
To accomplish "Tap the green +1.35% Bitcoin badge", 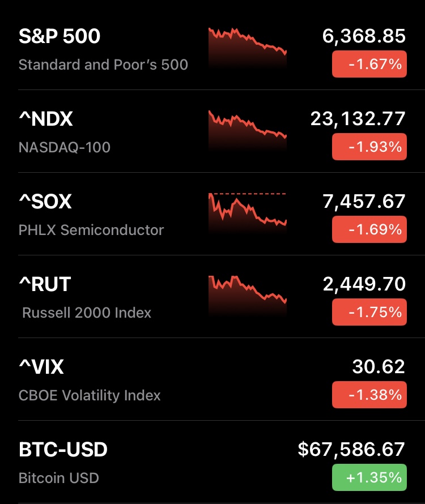I will (x=369, y=477).
